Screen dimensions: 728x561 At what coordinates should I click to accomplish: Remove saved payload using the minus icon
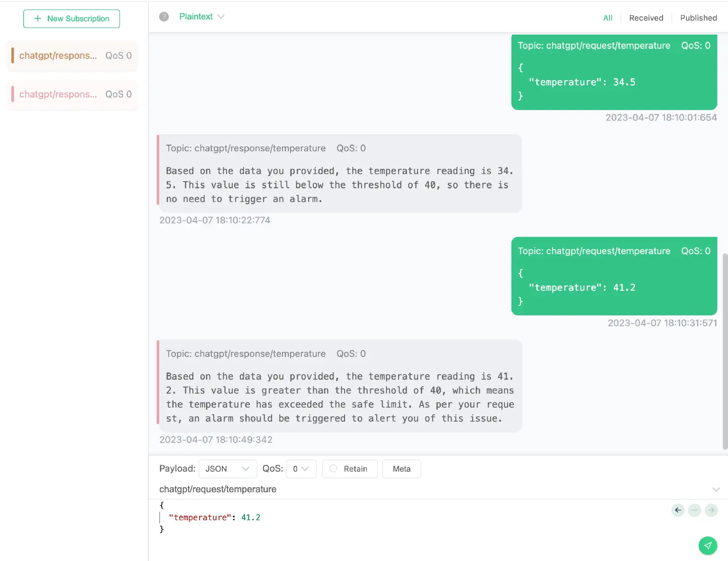[694, 510]
